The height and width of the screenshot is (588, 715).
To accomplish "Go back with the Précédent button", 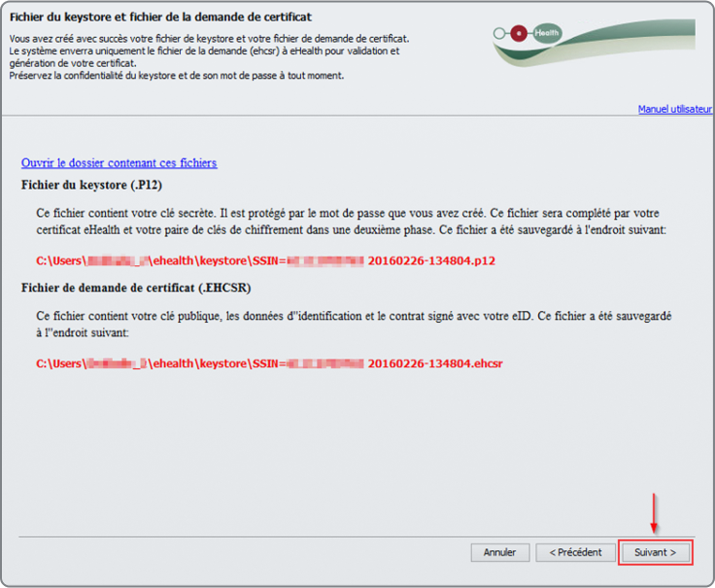I will 575,552.
